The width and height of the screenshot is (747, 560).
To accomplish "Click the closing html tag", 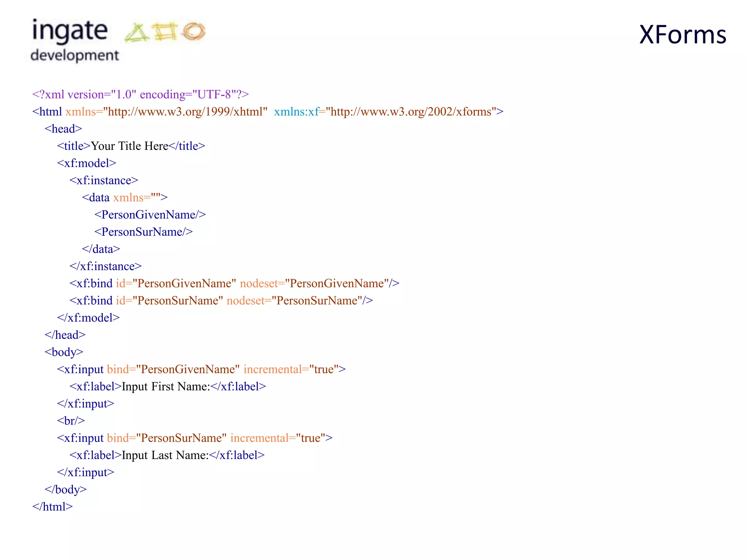I will coord(53,506).
